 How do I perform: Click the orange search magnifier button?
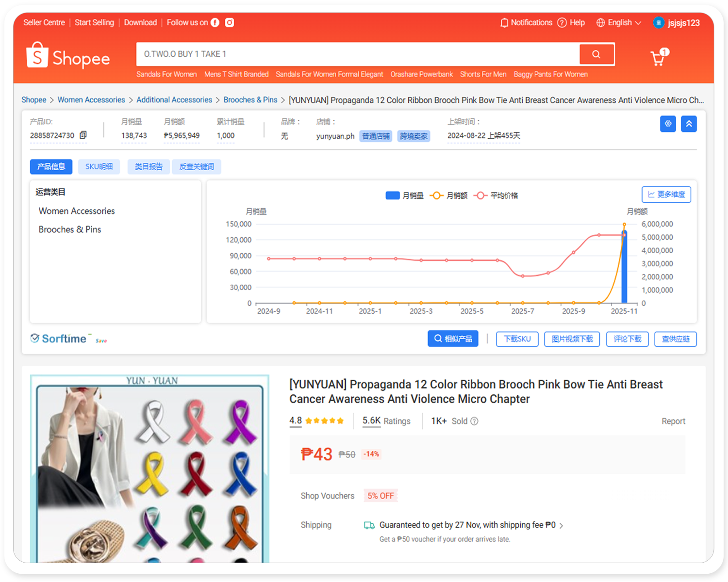pyautogui.click(x=596, y=54)
